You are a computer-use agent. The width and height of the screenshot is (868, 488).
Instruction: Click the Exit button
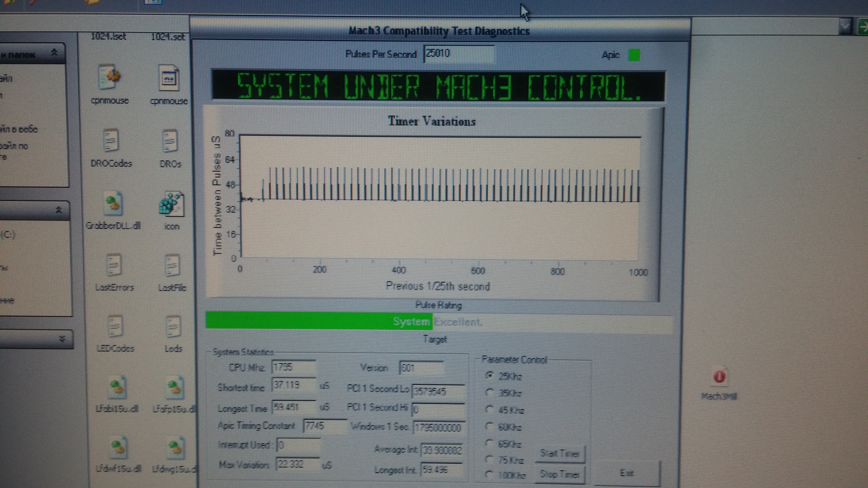click(627, 473)
